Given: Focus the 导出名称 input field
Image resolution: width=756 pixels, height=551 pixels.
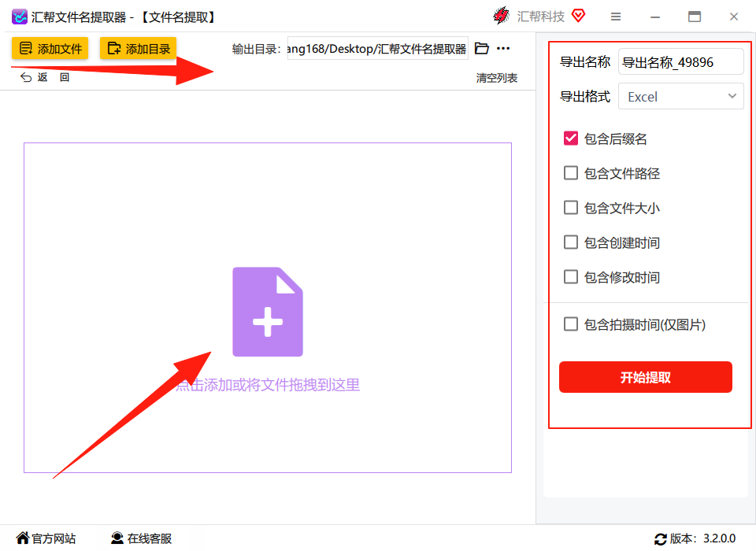Looking at the screenshot, I should [680, 61].
